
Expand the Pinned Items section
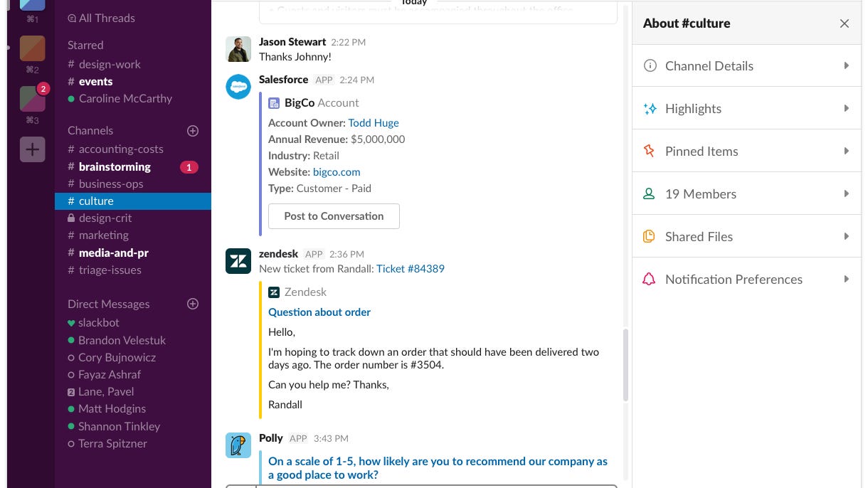click(x=746, y=152)
